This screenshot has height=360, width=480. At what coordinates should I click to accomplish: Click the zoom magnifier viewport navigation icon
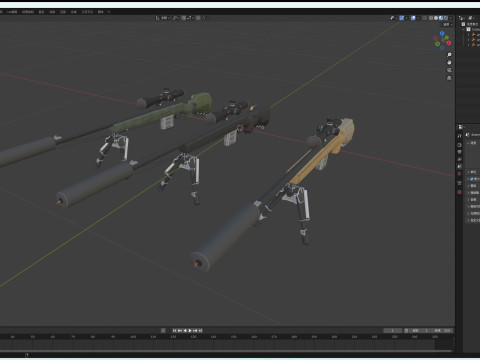click(x=449, y=55)
